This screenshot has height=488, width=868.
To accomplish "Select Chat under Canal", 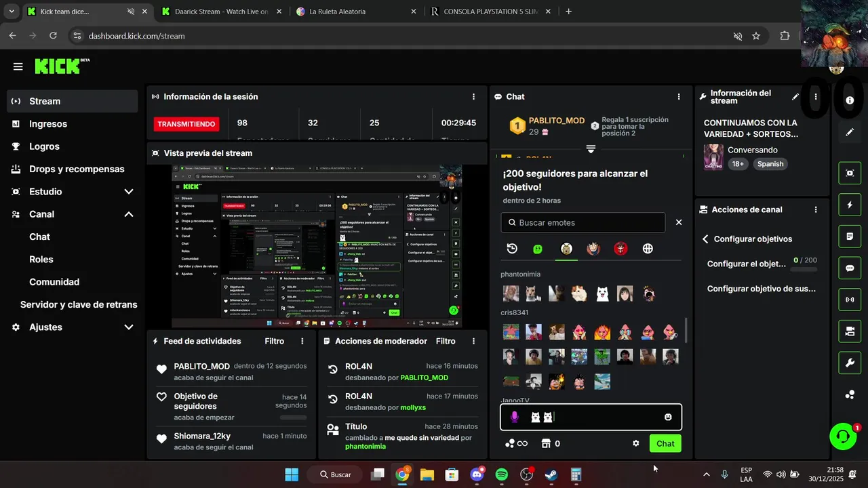I will pos(39,237).
